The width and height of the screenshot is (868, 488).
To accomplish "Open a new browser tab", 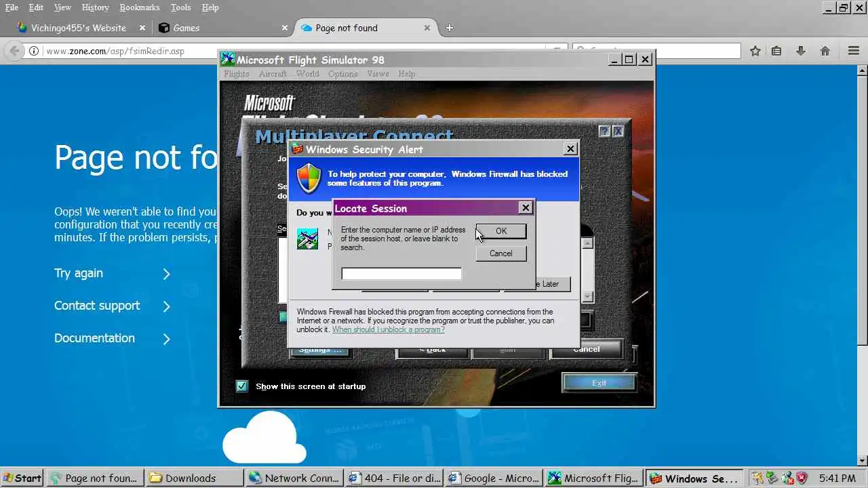I will pyautogui.click(x=449, y=28).
